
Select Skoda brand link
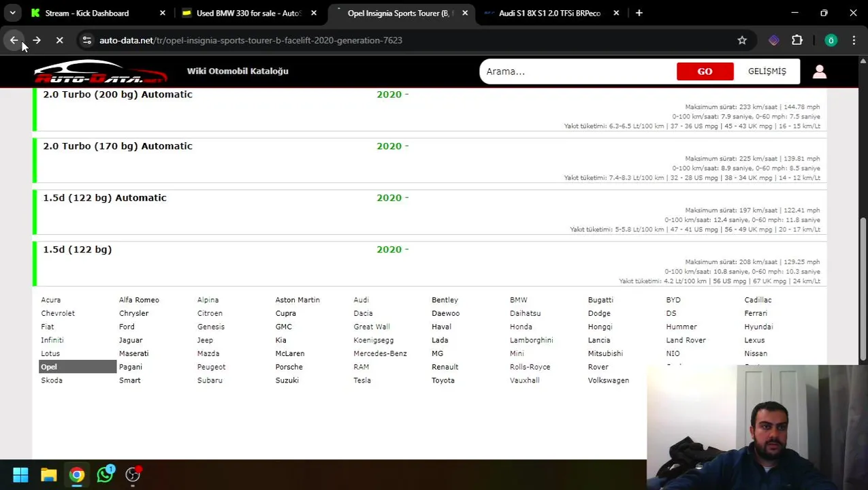coord(52,380)
